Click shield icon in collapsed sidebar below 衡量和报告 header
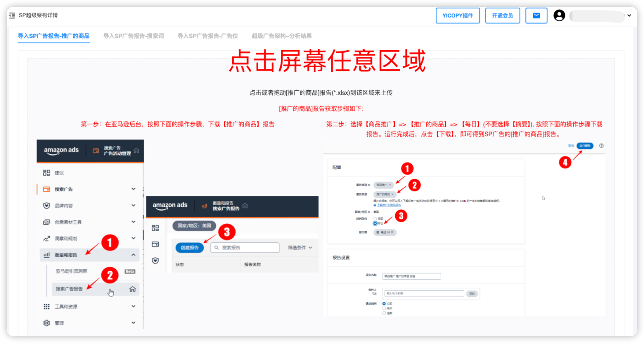This screenshot has width=644, height=343. 155,260
